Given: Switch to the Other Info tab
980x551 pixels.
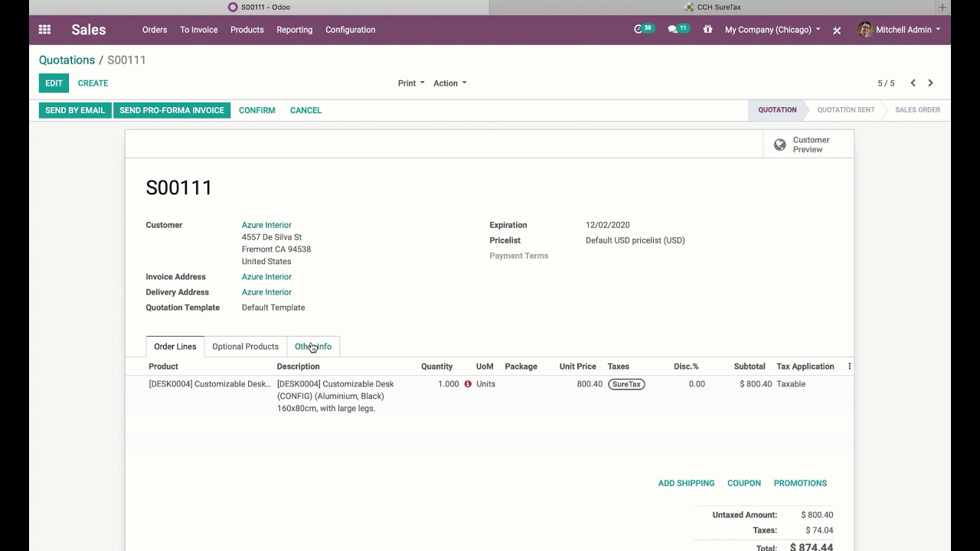Looking at the screenshot, I should 313,347.
